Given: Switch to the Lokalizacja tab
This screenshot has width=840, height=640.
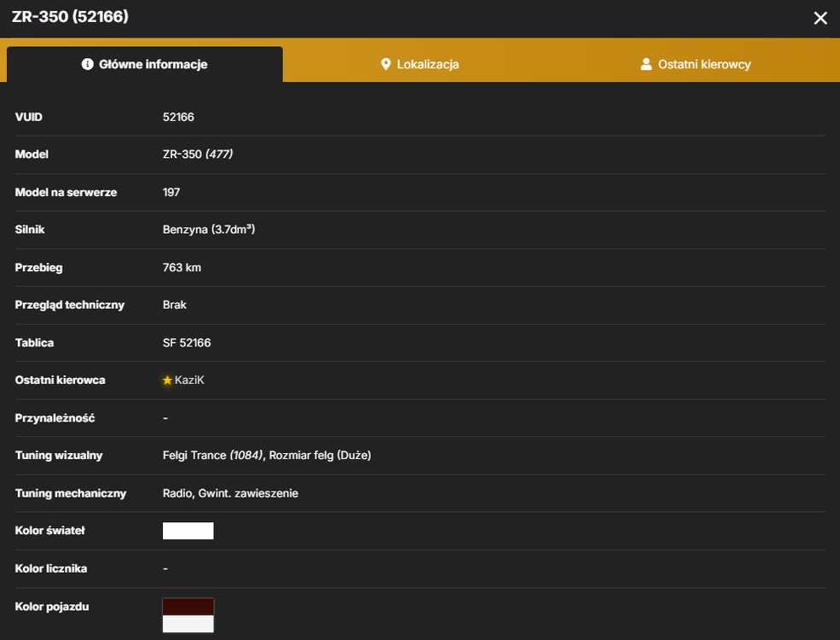Looking at the screenshot, I should click(420, 64).
